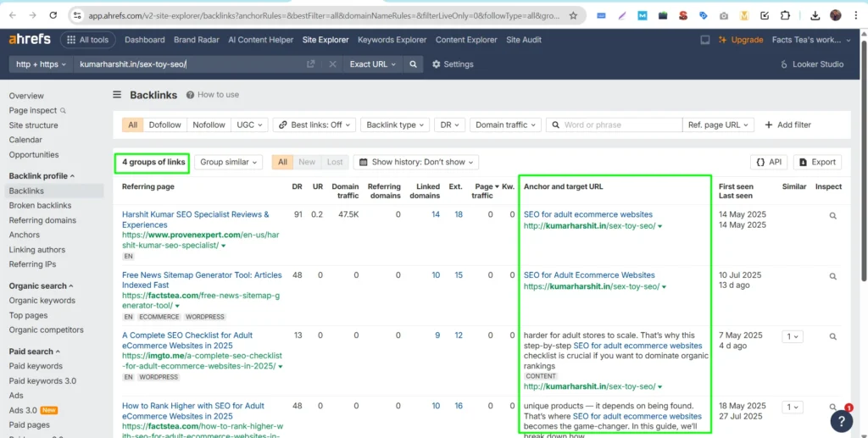868x438 pixels.
Task: Open Content Explorer
Action: pyautogui.click(x=466, y=40)
